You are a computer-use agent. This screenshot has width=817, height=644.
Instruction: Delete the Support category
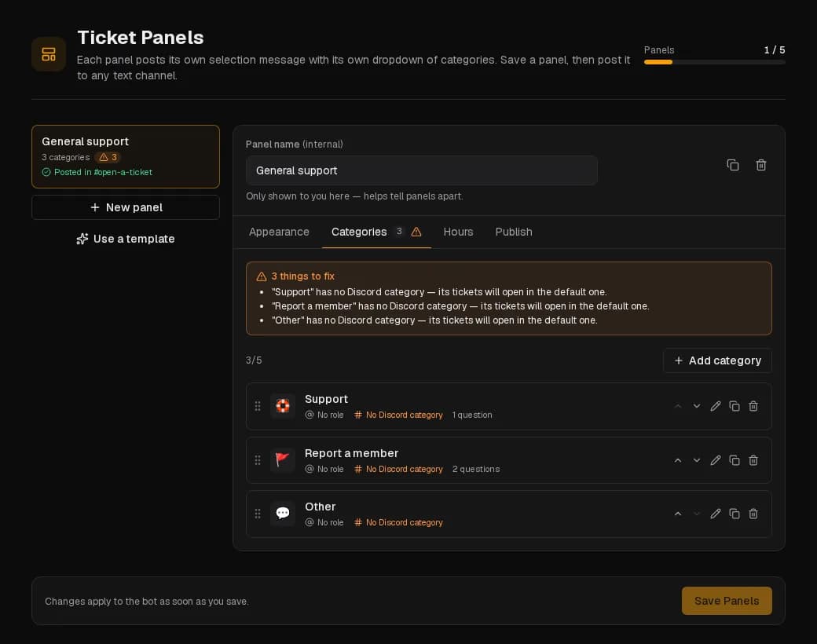(x=753, y=406)
